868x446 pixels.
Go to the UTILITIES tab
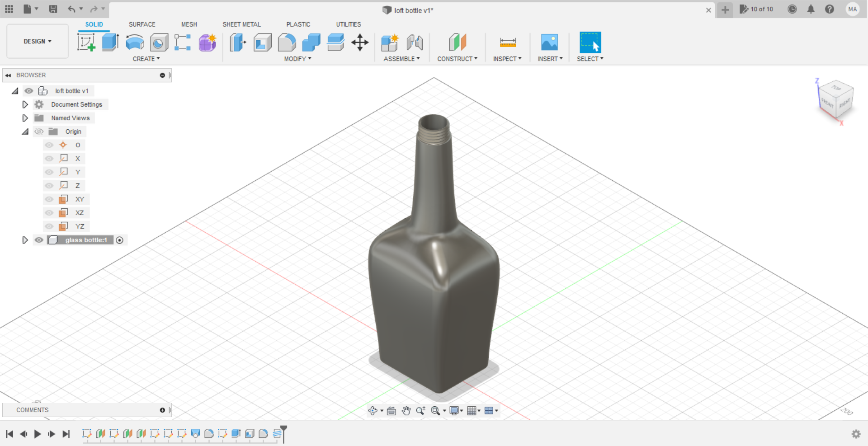[349, 24]
